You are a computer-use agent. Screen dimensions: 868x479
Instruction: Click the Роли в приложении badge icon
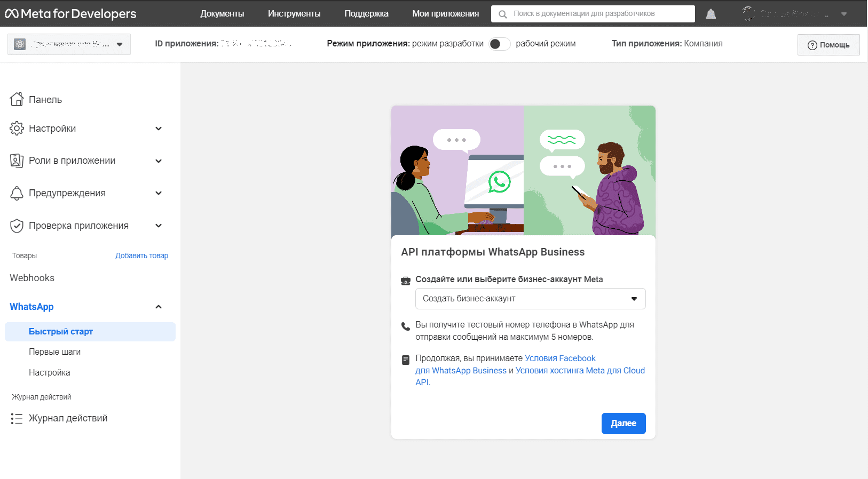[17, 161]
